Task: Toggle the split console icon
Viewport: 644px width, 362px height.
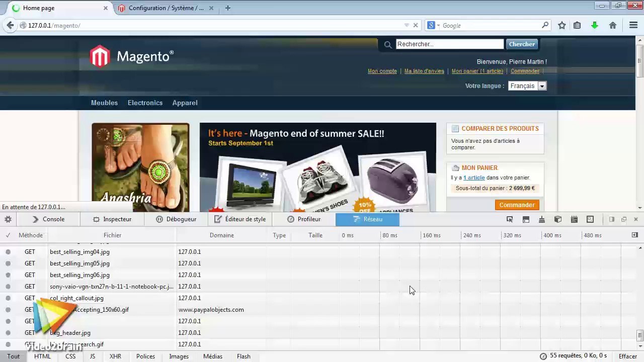Action: coord(526,219)
